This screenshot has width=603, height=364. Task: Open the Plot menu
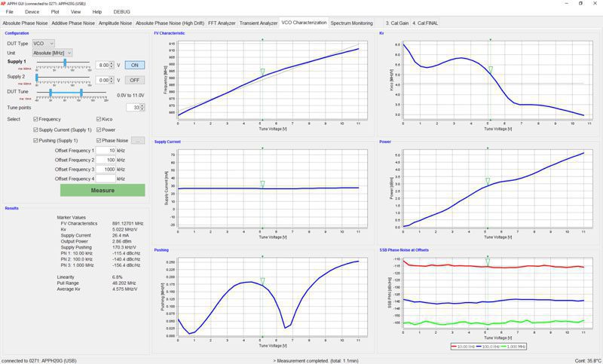coord(54,12)
